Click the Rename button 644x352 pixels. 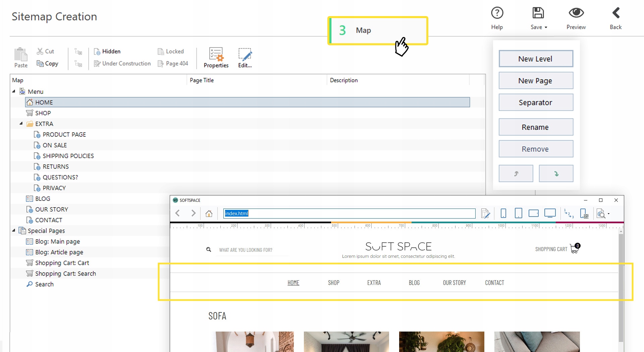pyautogui.click(x=536, y=127)
